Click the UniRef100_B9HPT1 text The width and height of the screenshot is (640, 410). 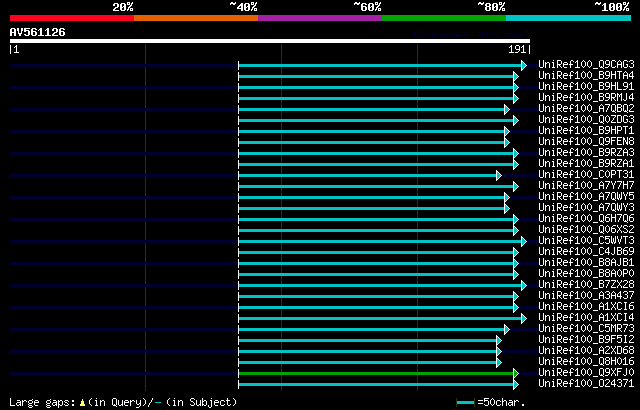(x=586, y=131)
